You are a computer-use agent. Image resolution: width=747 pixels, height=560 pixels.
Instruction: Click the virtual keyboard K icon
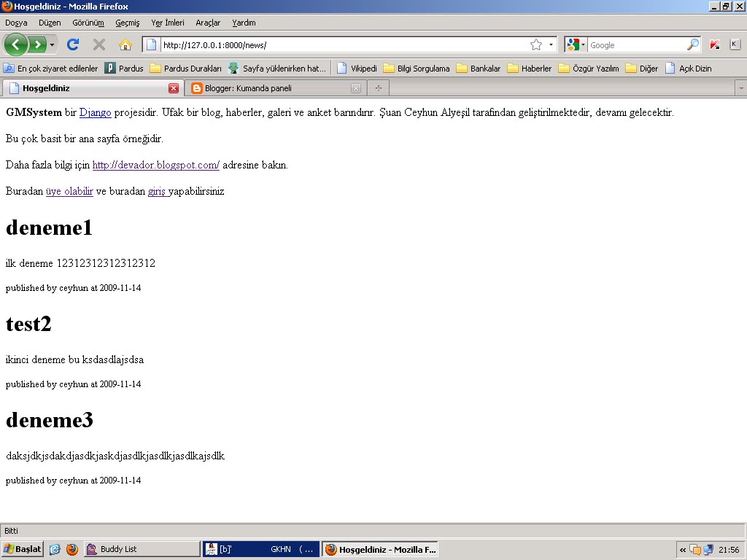(x=734, y=44)
